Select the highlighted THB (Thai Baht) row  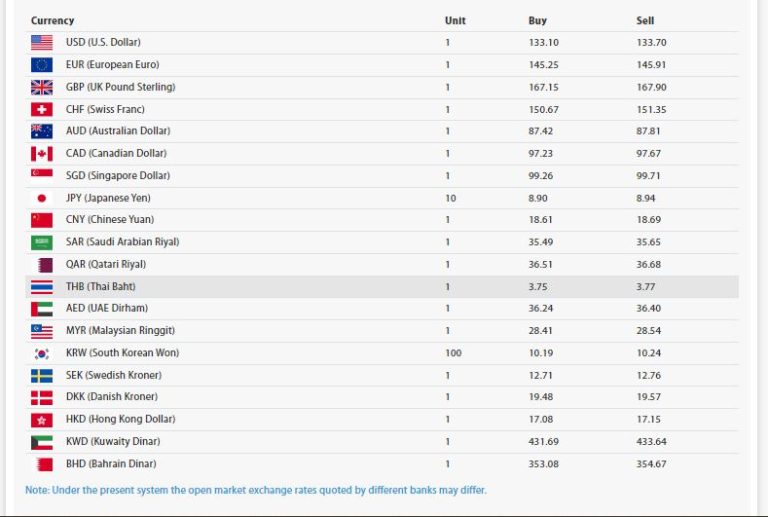pos(382,286)
